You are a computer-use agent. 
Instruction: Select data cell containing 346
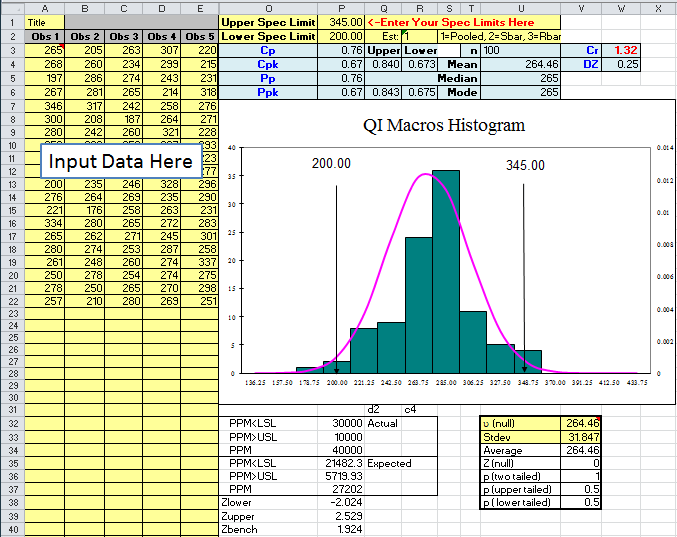point(44,106)
